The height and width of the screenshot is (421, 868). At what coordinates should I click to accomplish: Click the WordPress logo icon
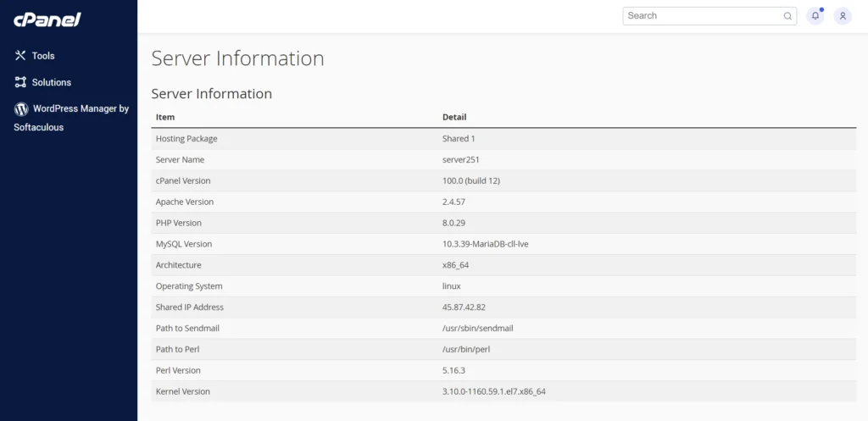(x=21, y=109)
